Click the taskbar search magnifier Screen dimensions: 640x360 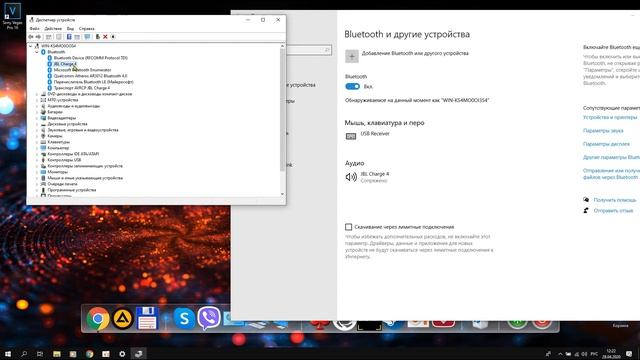pos(24,354)
